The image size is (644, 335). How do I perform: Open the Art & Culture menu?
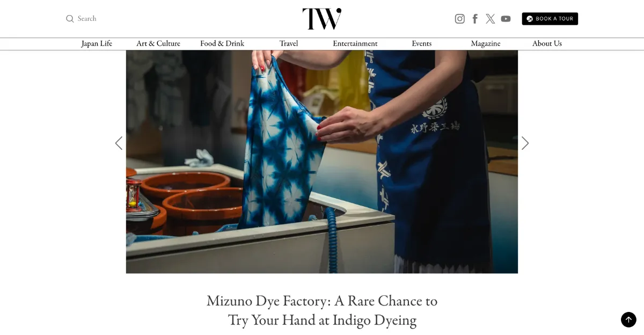(158, 43)
